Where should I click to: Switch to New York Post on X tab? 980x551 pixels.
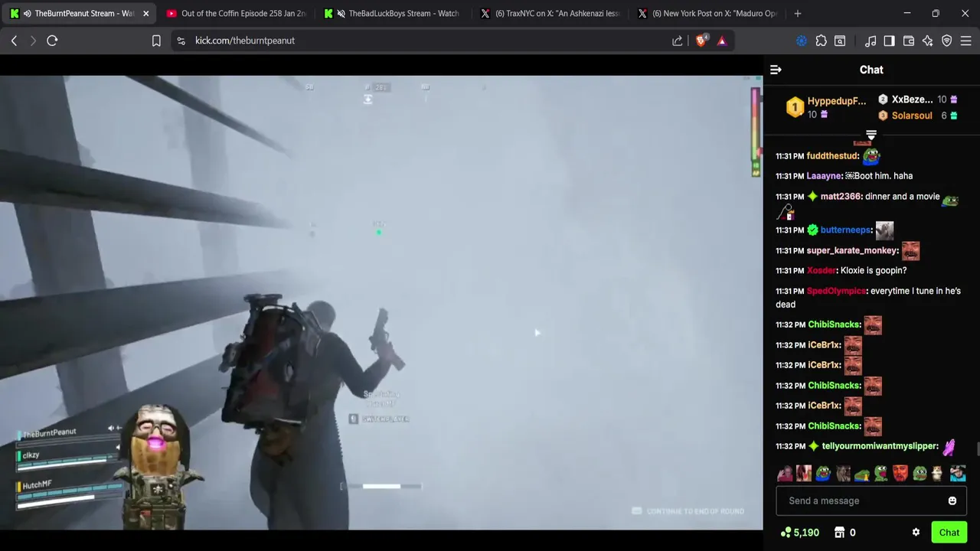point(706,13)
